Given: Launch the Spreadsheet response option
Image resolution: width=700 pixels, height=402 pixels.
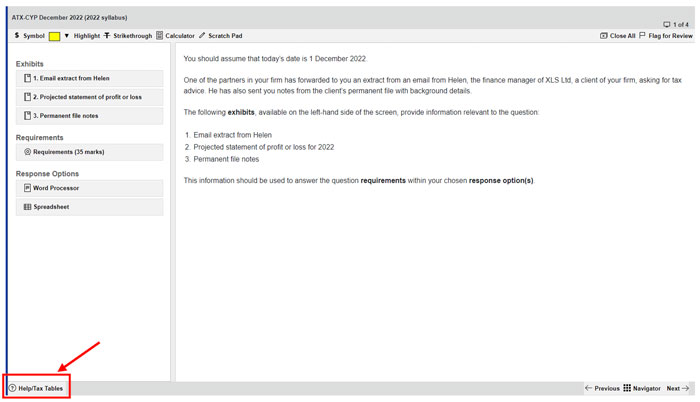Looking at the screenshot, I should click(89, 207).
